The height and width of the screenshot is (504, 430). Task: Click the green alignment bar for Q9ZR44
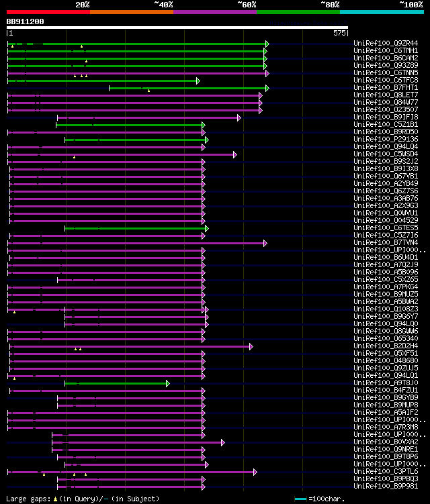(x=137, y=44)
